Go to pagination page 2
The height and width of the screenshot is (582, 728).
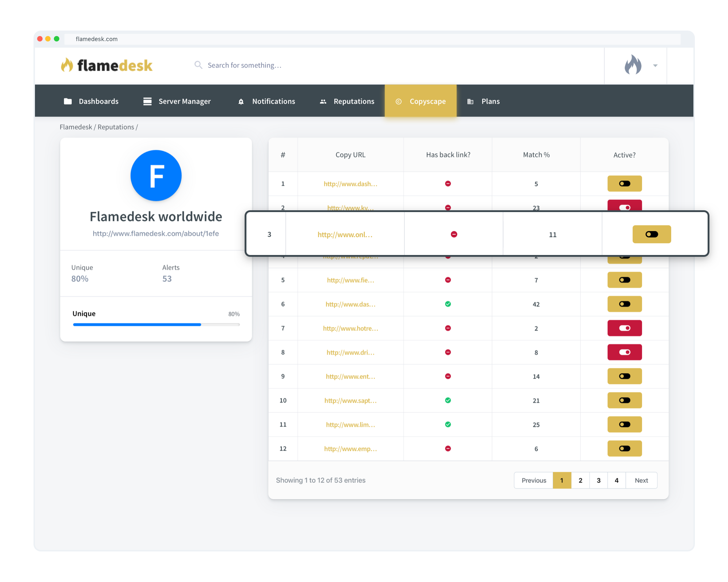point(580,481)
